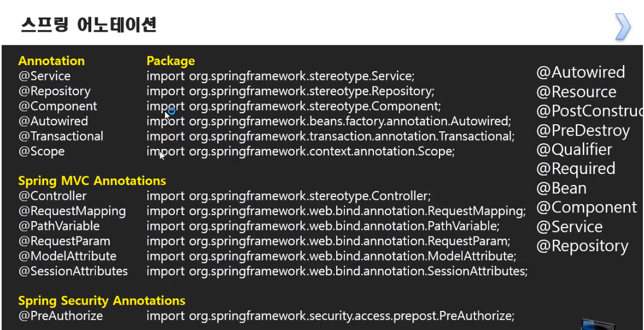This screenshot has width=644, height=330.
Task: Select @Autowired in the right-side list
Action: (x=581, y=72)
